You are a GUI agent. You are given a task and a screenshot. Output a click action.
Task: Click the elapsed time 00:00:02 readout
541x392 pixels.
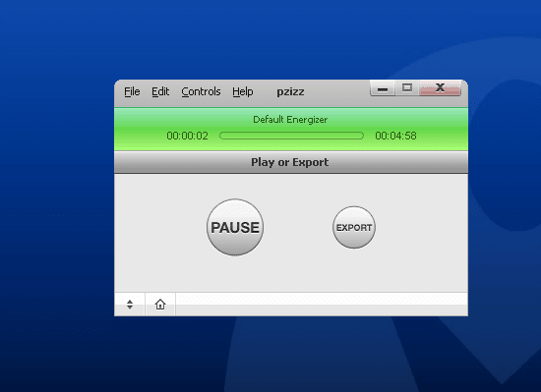point(187,136)
